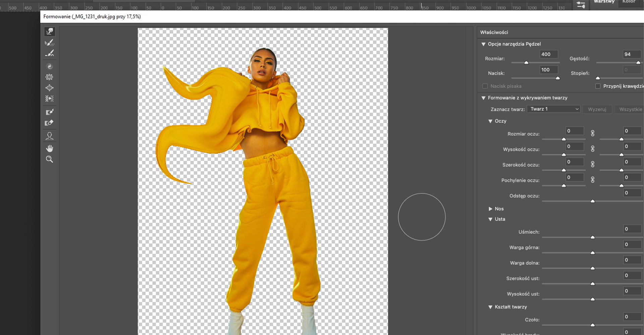The image size is (644, 335).
Task: Collapse the Oczy section
Action: point(490,121)
